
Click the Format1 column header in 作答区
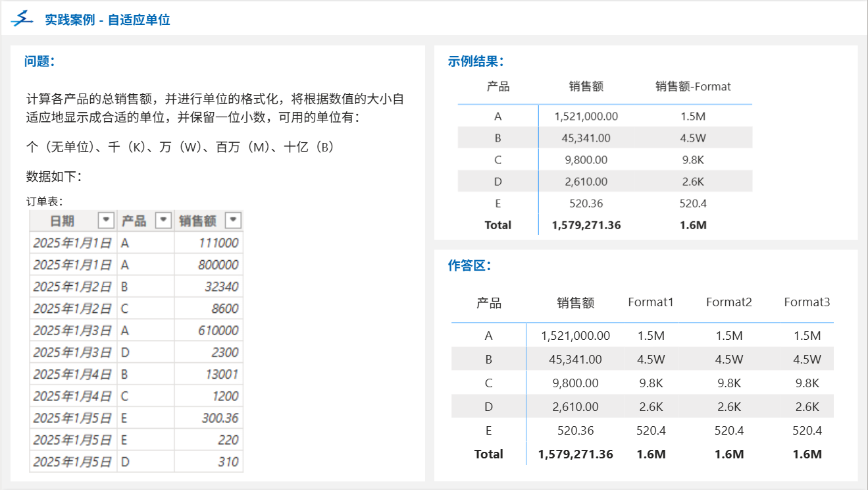pyautogui.click(x=651, y=302)
